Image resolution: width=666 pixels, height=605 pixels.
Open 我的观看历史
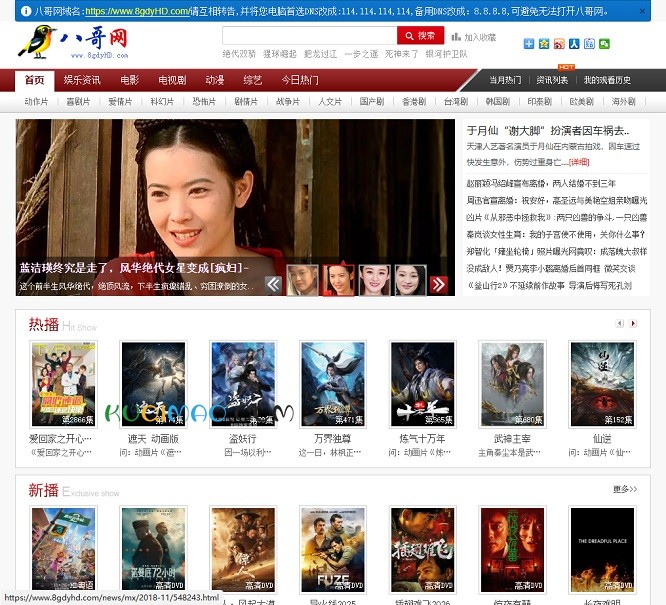pyautogui.click(x=607, y=80)
